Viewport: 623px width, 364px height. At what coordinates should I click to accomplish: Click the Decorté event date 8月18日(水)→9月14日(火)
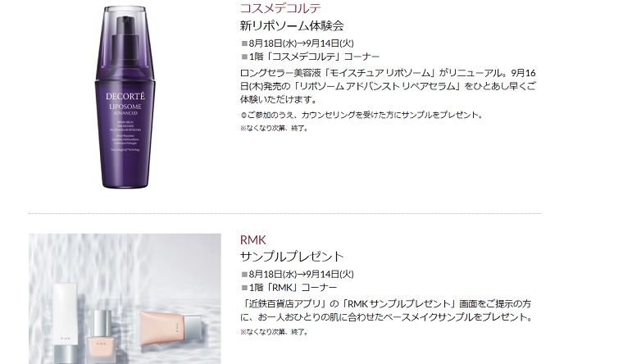point(301,43)
